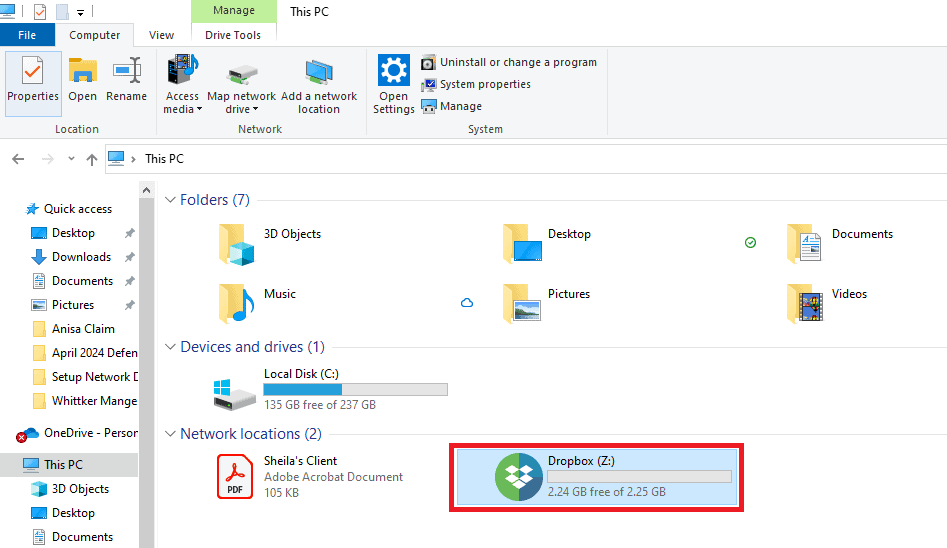Click the Rename ribbon icon
947x548 pixels.
coord(127,71)
